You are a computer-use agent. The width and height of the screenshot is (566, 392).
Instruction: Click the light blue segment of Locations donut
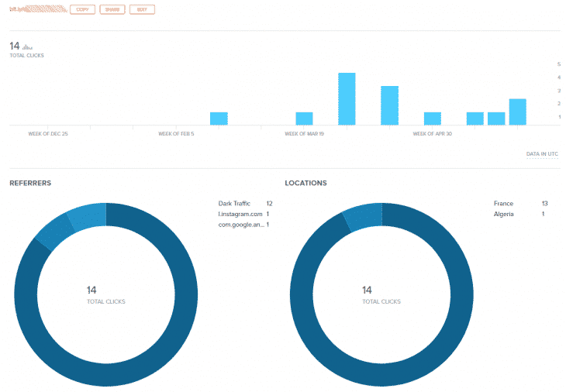click(x=363, y=217)
